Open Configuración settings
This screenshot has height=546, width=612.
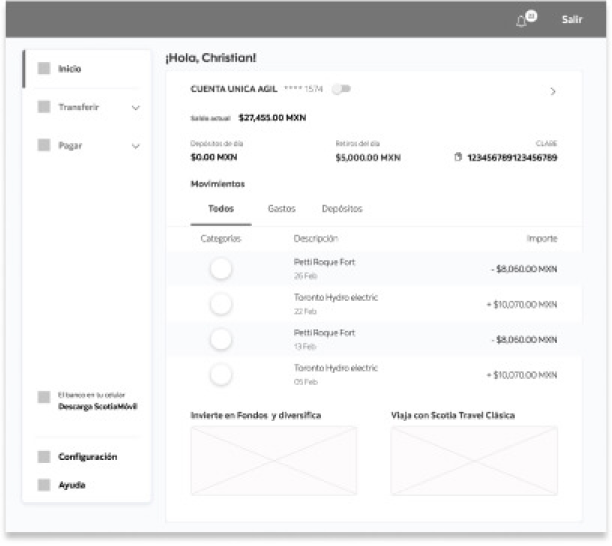click(87, 457)
